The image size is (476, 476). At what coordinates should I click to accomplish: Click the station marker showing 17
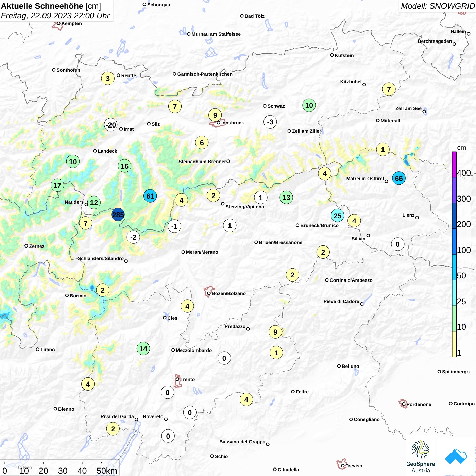(x=57, y=185)
